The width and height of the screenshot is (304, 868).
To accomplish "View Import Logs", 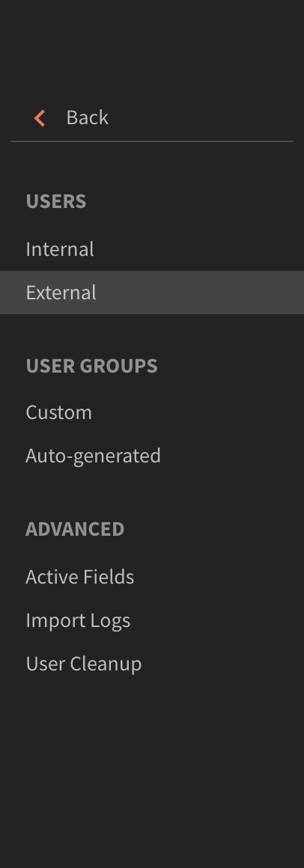I will 78,620.
